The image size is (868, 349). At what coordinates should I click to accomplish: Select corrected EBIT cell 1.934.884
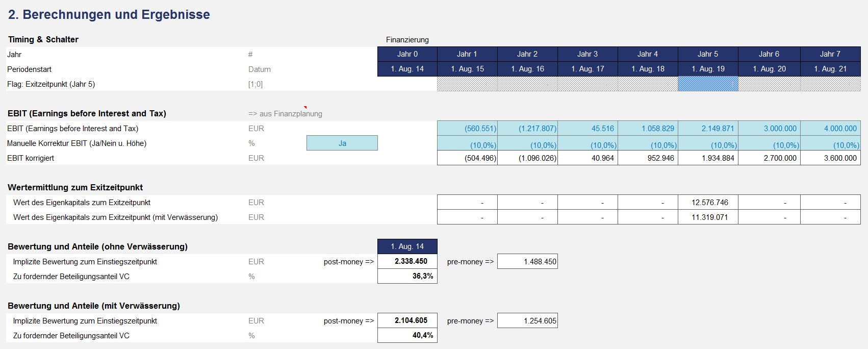708,158
